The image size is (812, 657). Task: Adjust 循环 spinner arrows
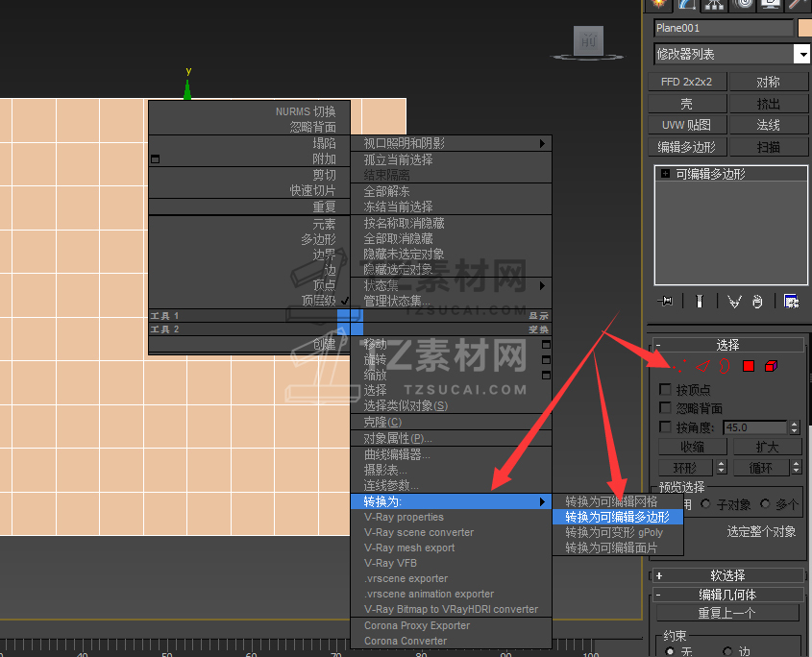coord(797,468)
